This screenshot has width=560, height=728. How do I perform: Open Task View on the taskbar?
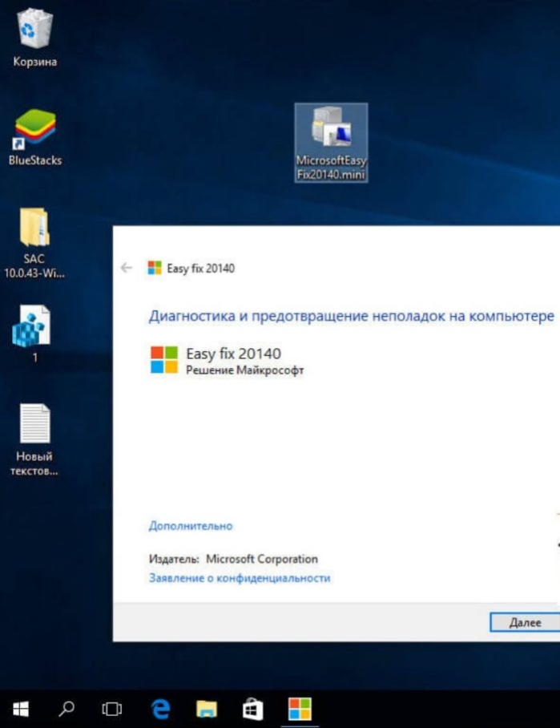coord(112,709)
